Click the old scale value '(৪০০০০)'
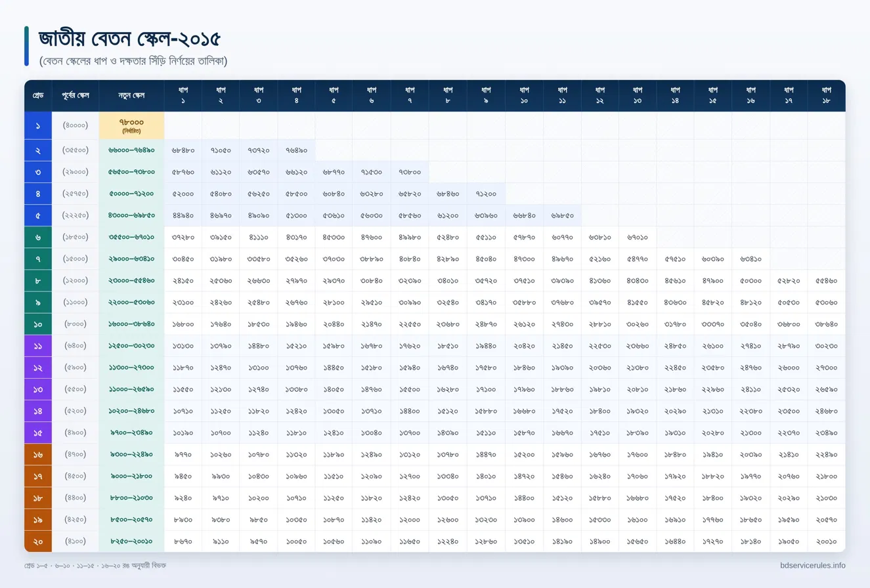The height and width of the screenshot is (588, 870). [76, 125]
